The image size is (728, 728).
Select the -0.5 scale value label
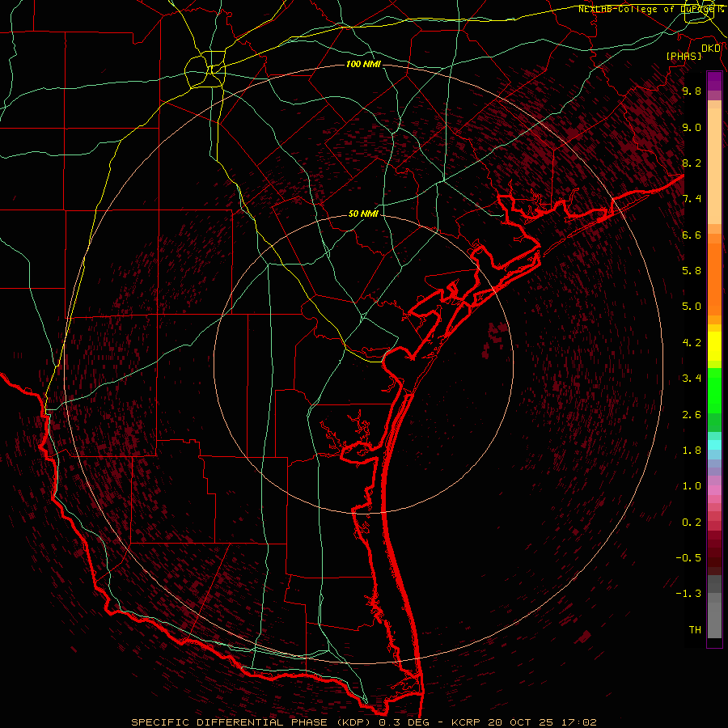click(x=688, y=558)
